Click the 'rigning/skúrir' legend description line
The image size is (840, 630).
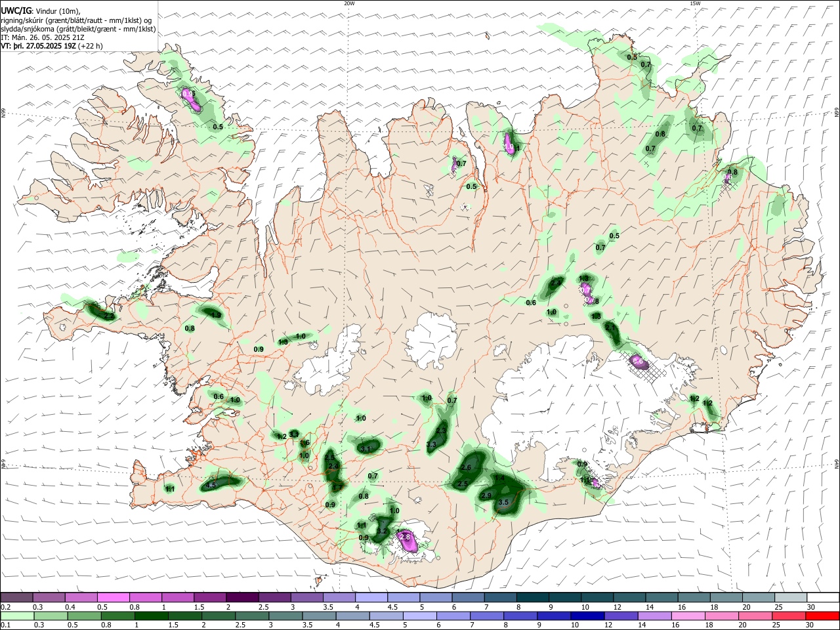point(75,20)
